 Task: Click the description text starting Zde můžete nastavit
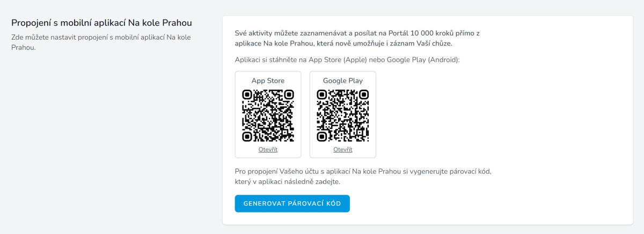point(101,42)
